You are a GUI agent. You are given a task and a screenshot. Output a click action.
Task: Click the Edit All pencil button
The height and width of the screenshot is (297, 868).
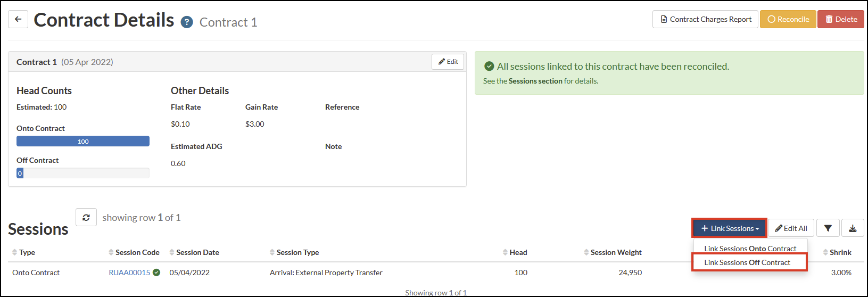tap(791, 228)
